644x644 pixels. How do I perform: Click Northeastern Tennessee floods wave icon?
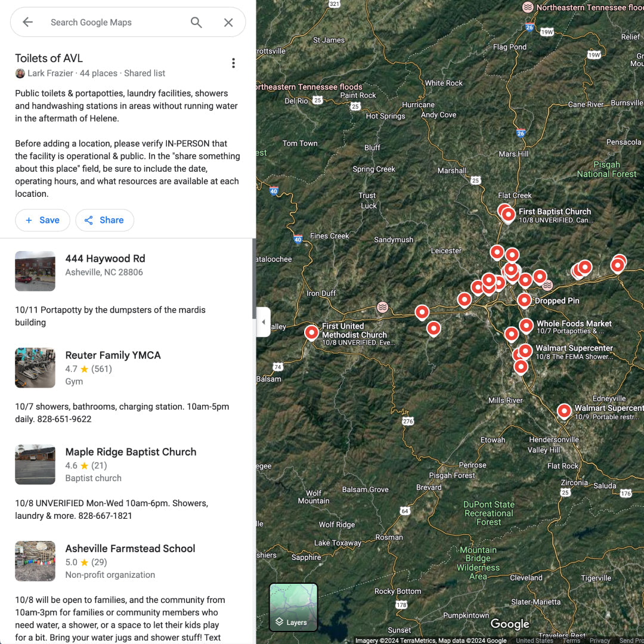528,7
